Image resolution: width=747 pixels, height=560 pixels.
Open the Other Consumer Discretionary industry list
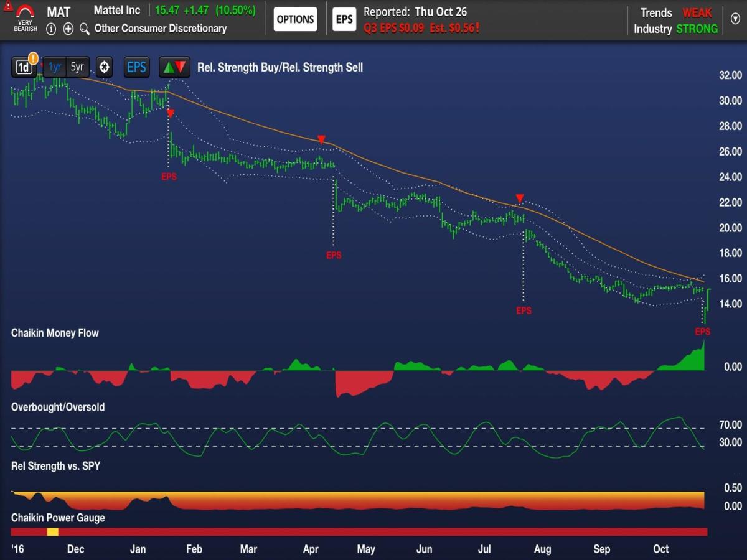[x=160, y=29]
